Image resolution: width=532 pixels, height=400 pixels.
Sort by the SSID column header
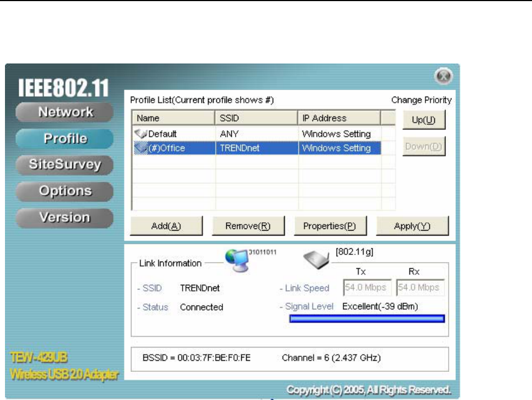(x=256, y=118)
